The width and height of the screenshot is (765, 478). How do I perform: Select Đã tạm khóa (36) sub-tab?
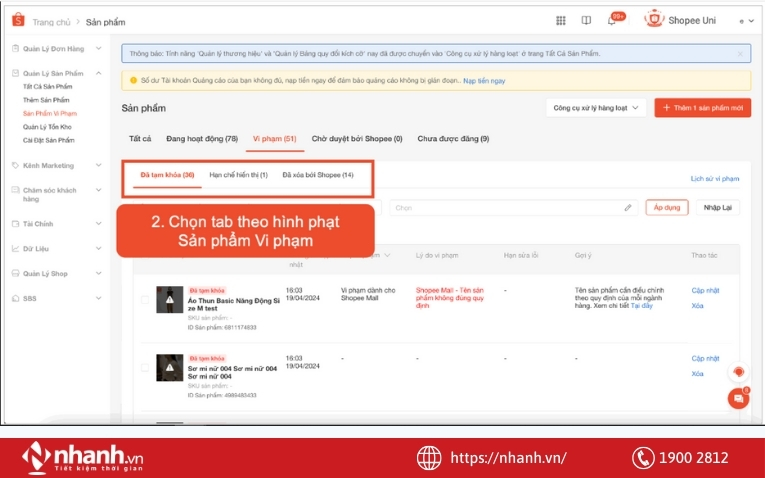coord(167,175)
